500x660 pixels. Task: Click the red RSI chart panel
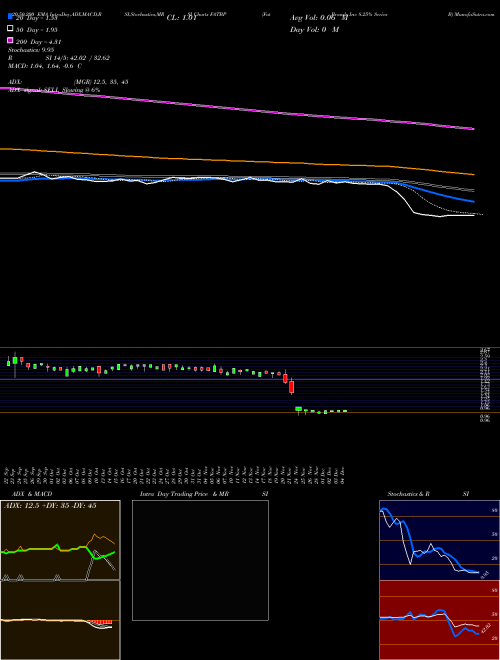[439, 620]
